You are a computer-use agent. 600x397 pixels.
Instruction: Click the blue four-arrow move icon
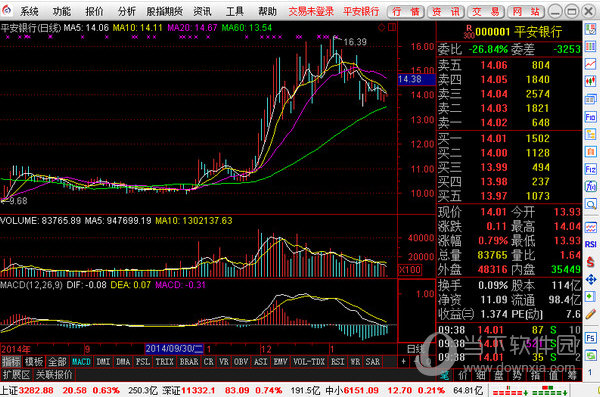coord(590,280)
